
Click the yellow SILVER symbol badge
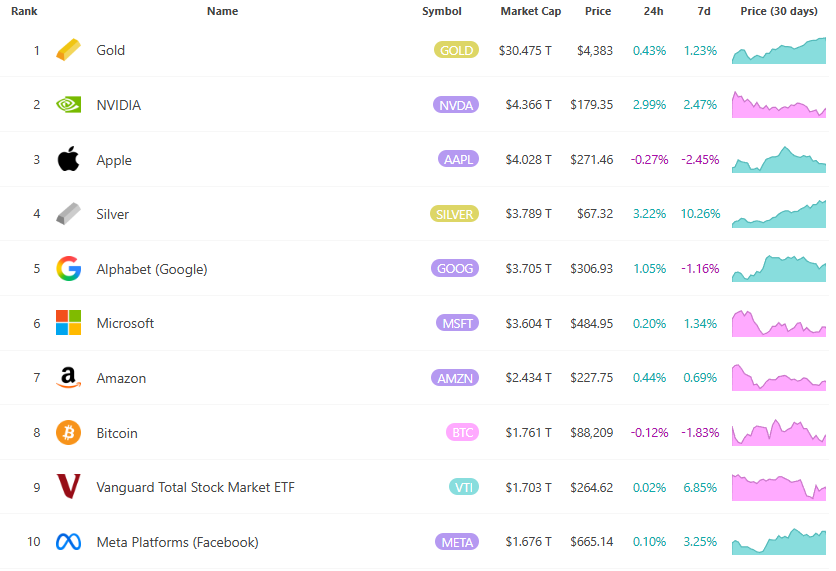click(455, 214)
